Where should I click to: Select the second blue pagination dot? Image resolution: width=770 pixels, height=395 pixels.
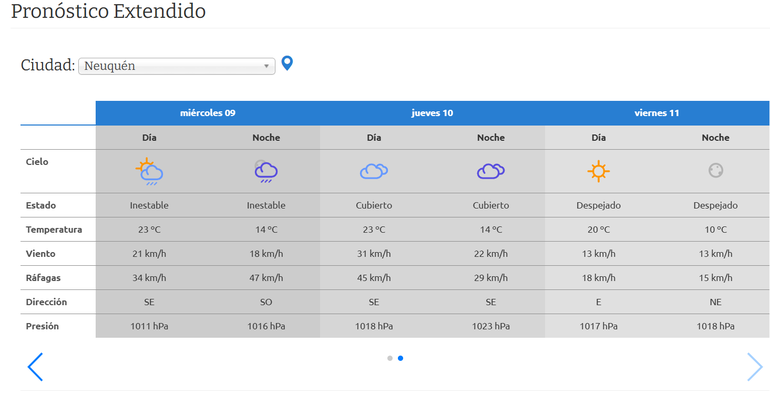click(x=401, y=358)
